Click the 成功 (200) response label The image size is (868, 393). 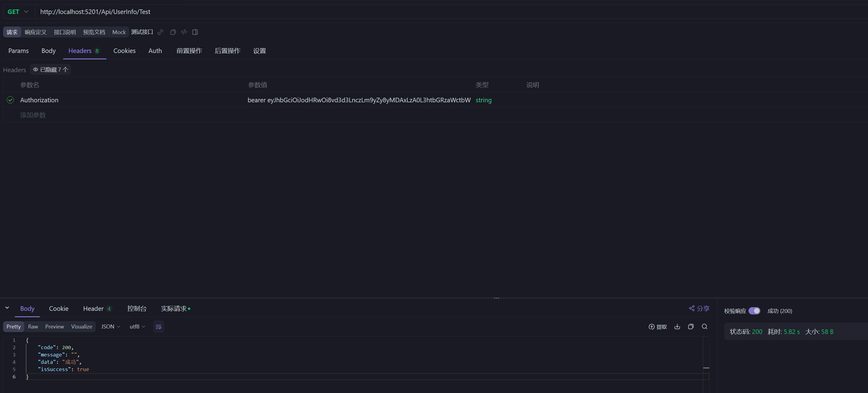pyautogui.click(x=780, y=311)
